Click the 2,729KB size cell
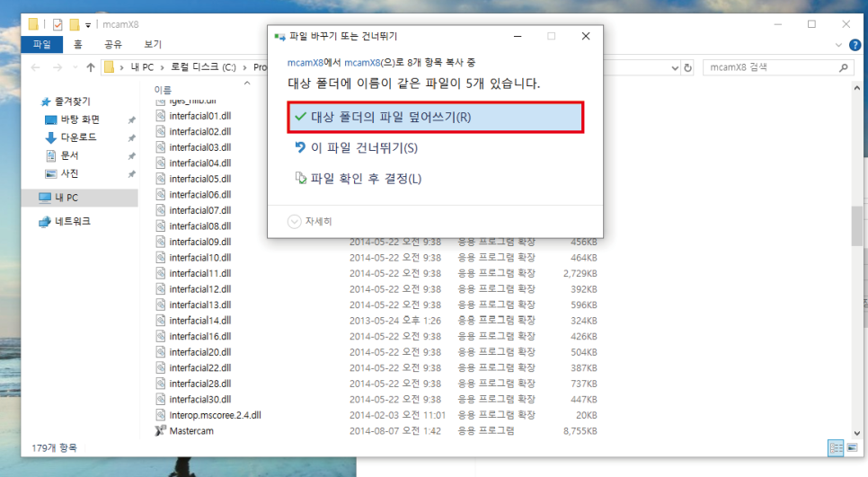The width and height of the screenshot is (868, 477). [580, 273]
